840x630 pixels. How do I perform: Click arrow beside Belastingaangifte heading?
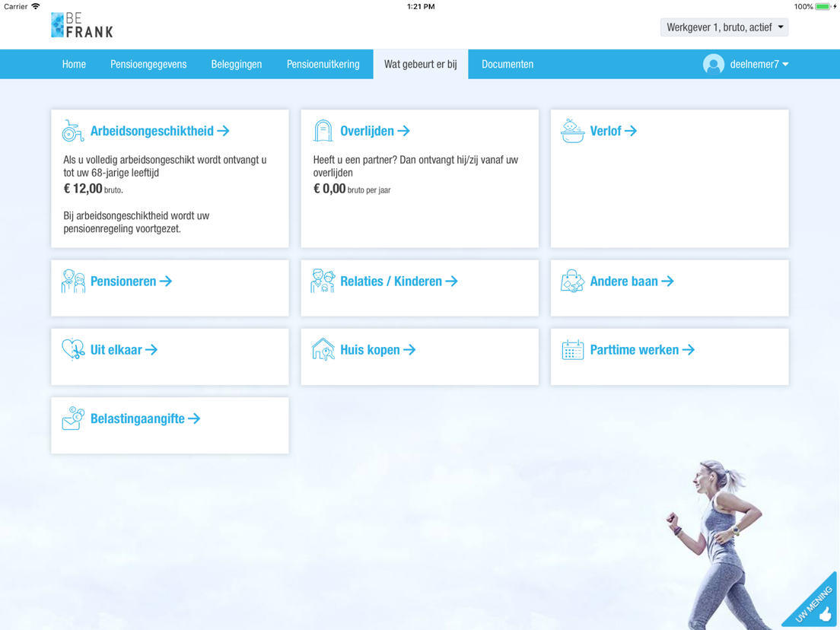[x=195, y=418]
